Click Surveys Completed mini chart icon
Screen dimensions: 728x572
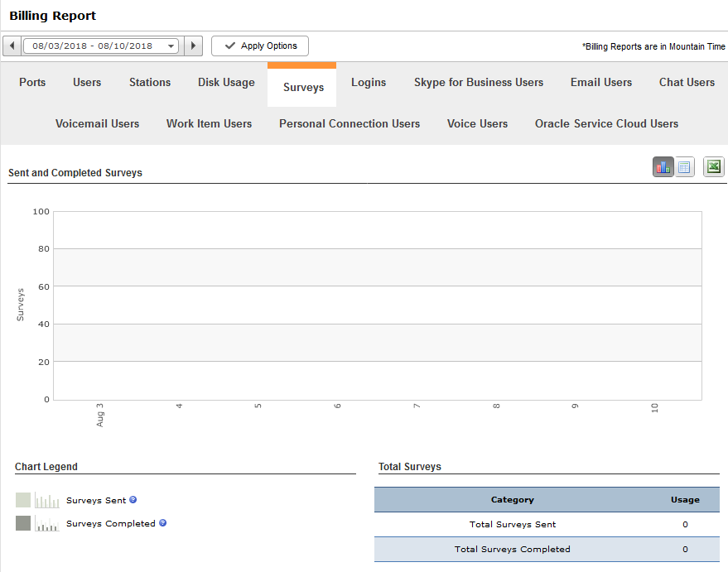click(47, 524)
